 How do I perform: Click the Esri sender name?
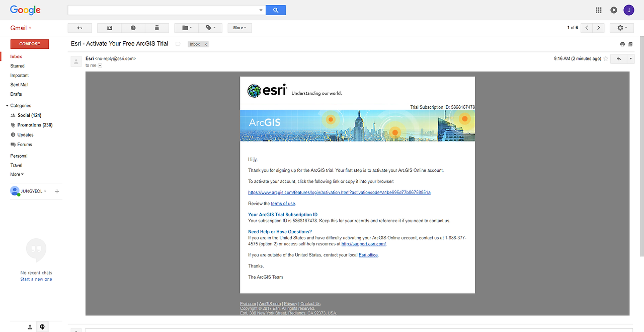point(90,58)
